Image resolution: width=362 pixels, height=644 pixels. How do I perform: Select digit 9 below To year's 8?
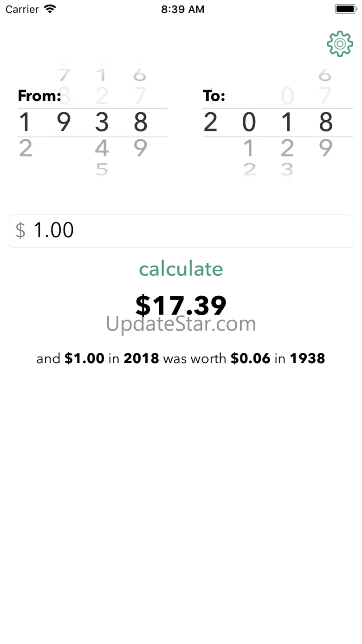click(x=326, y=148)
